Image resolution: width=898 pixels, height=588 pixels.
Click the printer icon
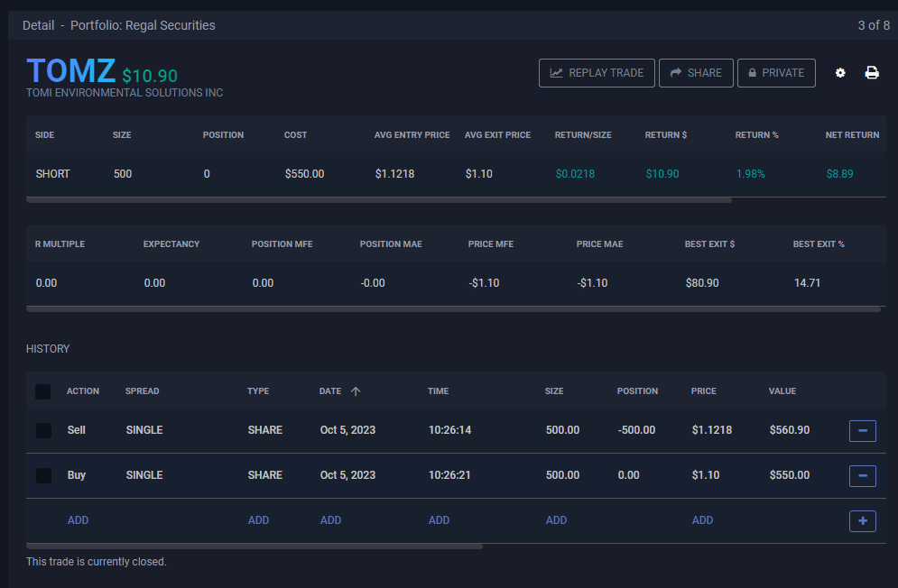[x=872, y=73]
